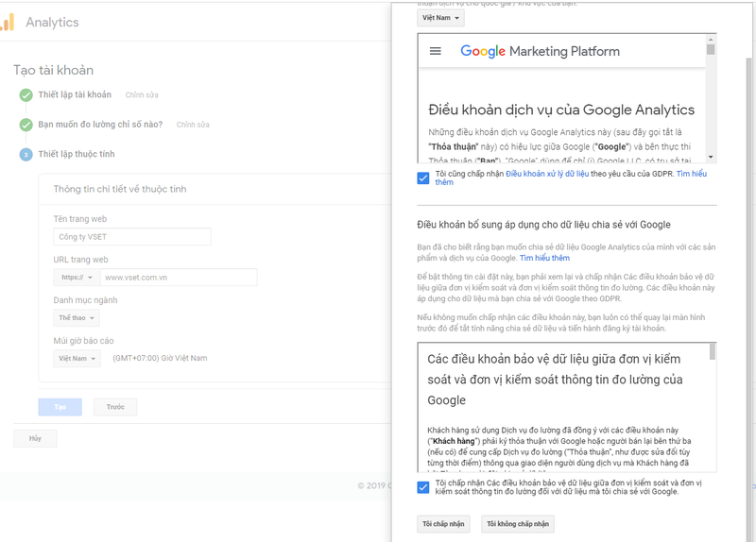Image resolution: width=756 pixels, height=542 pixels.
Task: Click the up arrow of terms of service scrollbar
Action: pos(711,39)
